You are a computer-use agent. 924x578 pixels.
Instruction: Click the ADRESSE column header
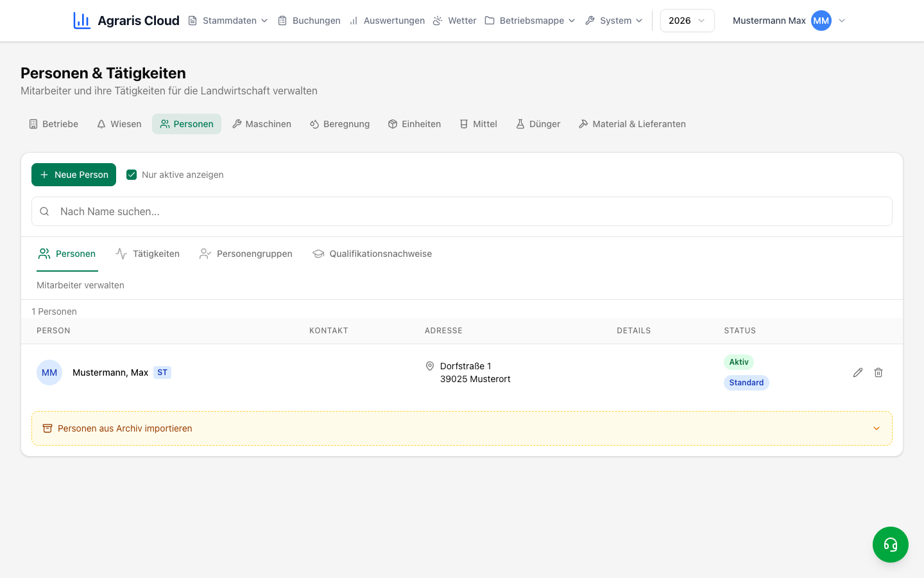coord(443,331)
